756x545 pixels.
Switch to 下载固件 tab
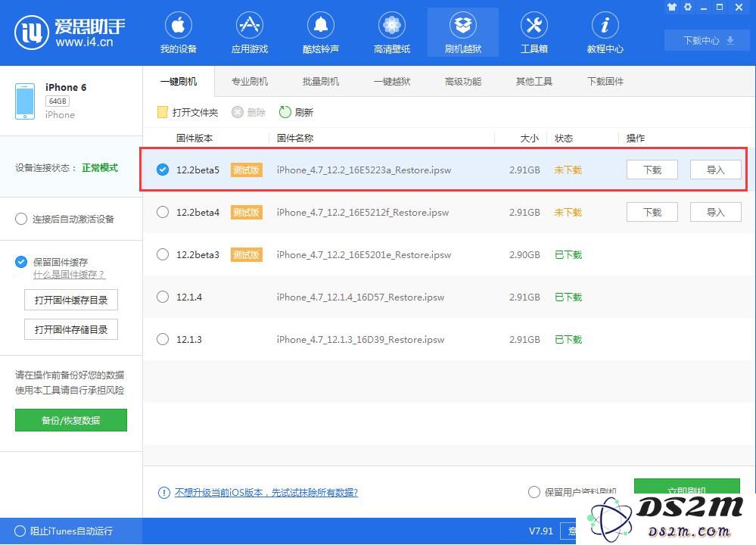coord(605,82)
